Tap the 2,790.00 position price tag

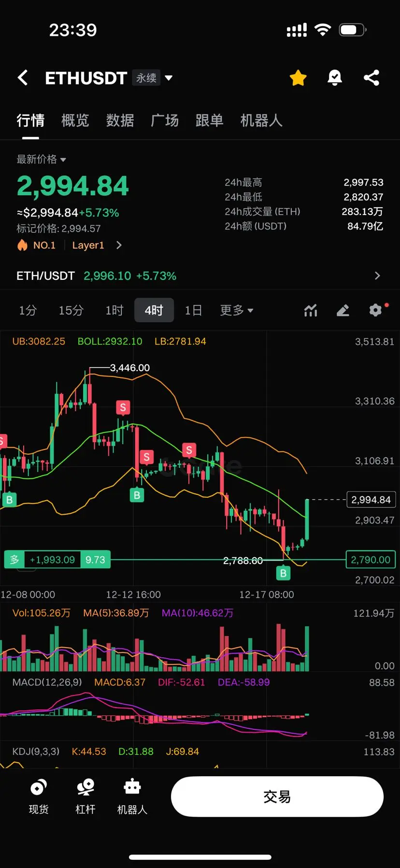coord(371,560)
